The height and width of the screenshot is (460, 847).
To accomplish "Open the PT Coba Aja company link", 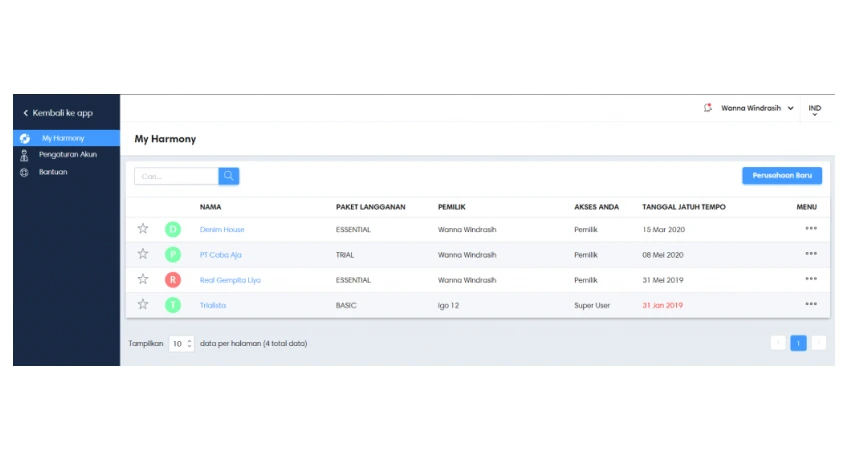I will click(220, 255).
